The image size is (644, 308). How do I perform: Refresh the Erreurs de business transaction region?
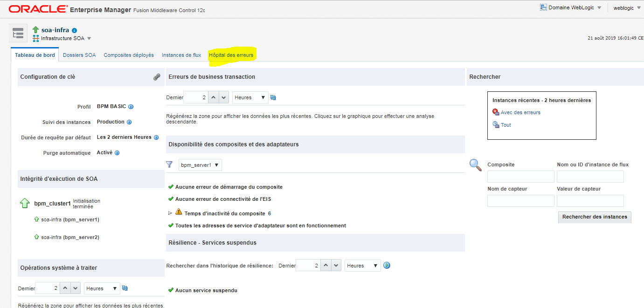[273, 97]
